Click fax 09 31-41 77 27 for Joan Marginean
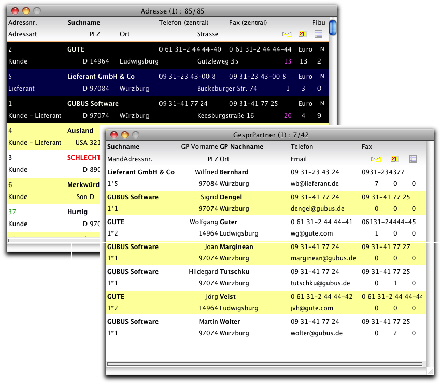The image size is (448, 388). click(386, 247)
